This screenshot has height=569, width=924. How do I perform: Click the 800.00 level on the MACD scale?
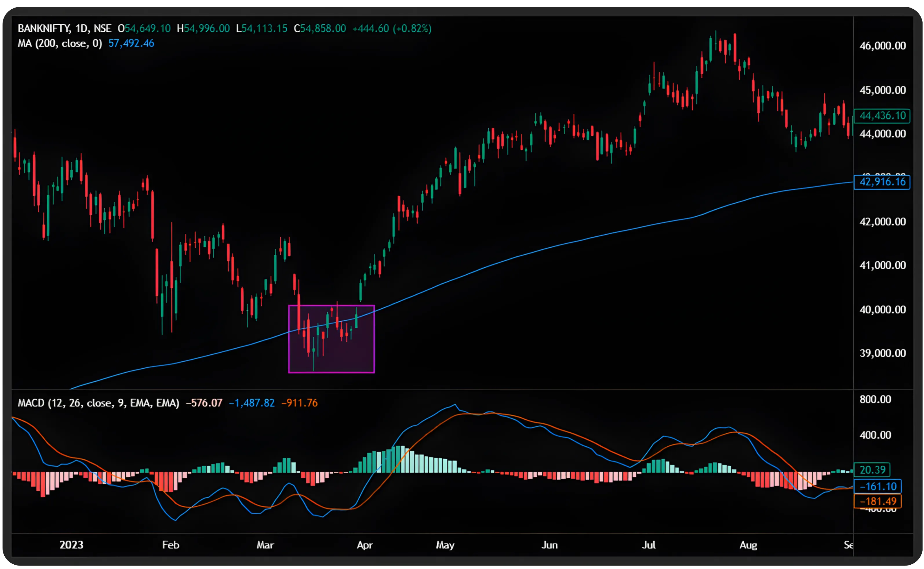(x=875, y=399)
